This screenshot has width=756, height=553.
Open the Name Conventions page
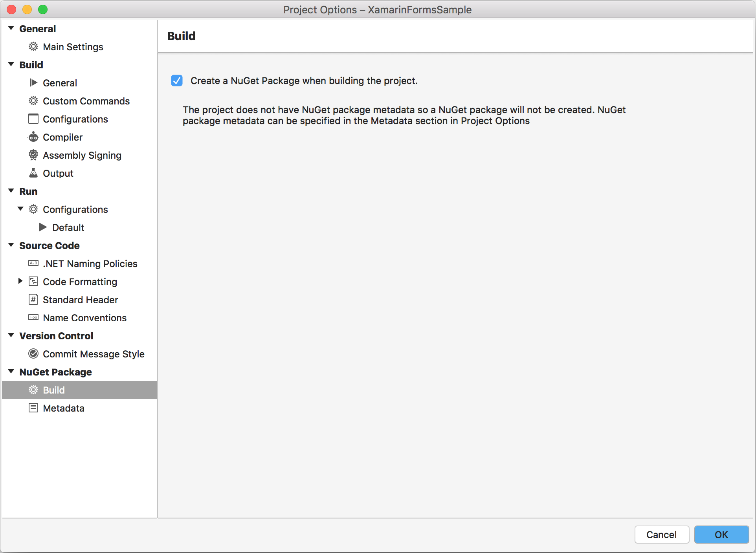pyautogui.click(x=84, y=318)
